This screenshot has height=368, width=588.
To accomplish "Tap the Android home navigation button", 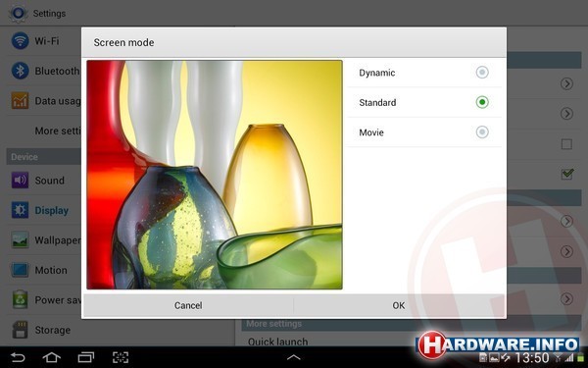I will [51, 357].
